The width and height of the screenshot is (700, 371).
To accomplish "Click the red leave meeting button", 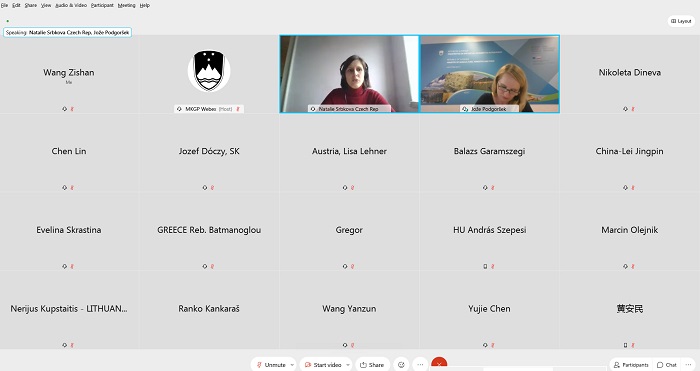I will pyautogui.click(x=439, y=364).
